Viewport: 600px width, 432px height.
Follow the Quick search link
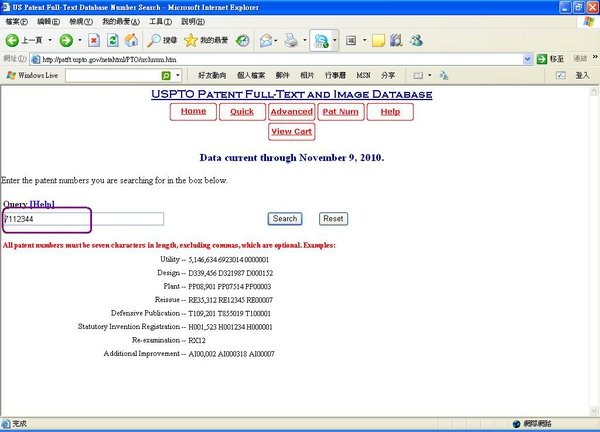[x=242, y=112]
